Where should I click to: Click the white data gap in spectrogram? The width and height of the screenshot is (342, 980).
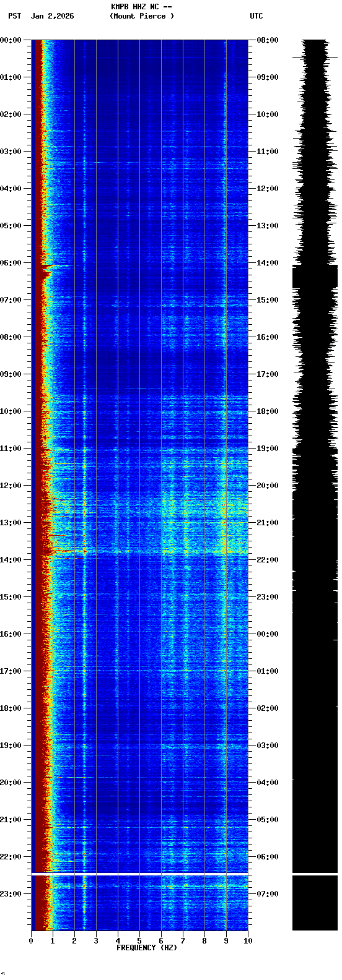click(x=139, y=874)
